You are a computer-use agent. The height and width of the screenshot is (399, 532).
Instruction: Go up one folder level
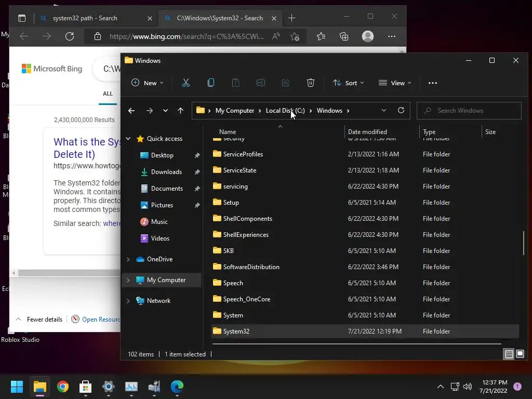click(180, 111)
